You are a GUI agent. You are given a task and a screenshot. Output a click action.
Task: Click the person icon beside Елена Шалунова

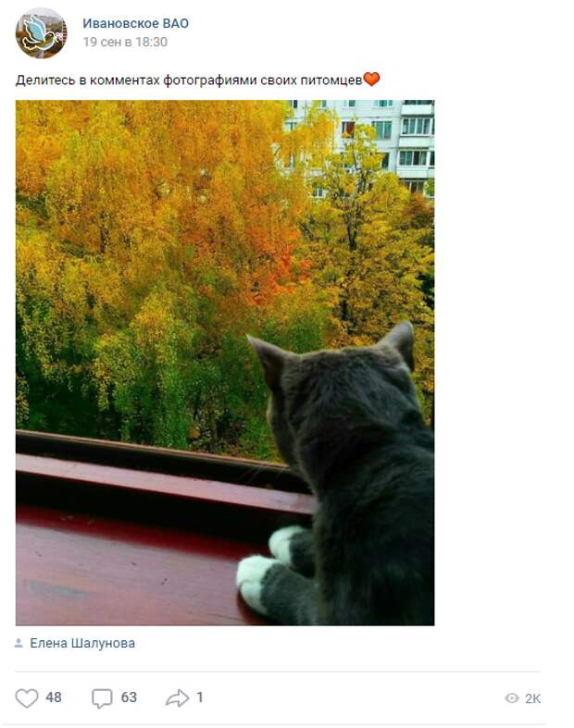(19, 643)
